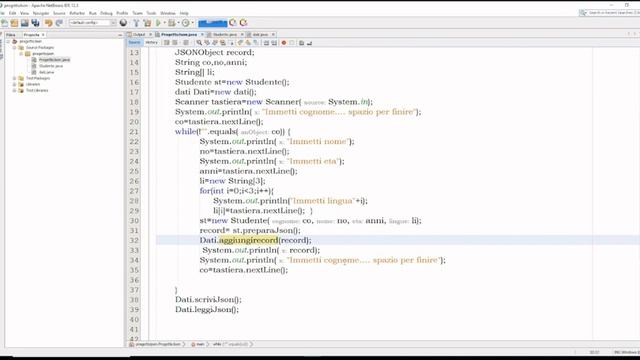Click the while breadcrumb at editor bottom
The width and height of the screenshot is (640, 360).
point(230,344)
